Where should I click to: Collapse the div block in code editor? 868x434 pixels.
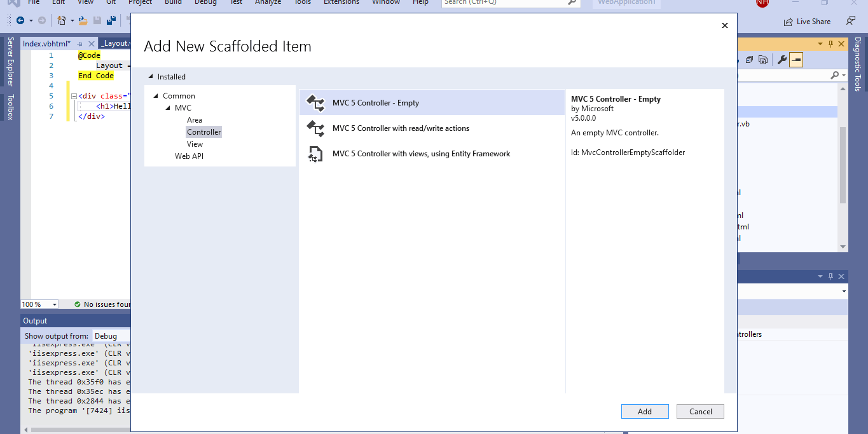point(74,97)
